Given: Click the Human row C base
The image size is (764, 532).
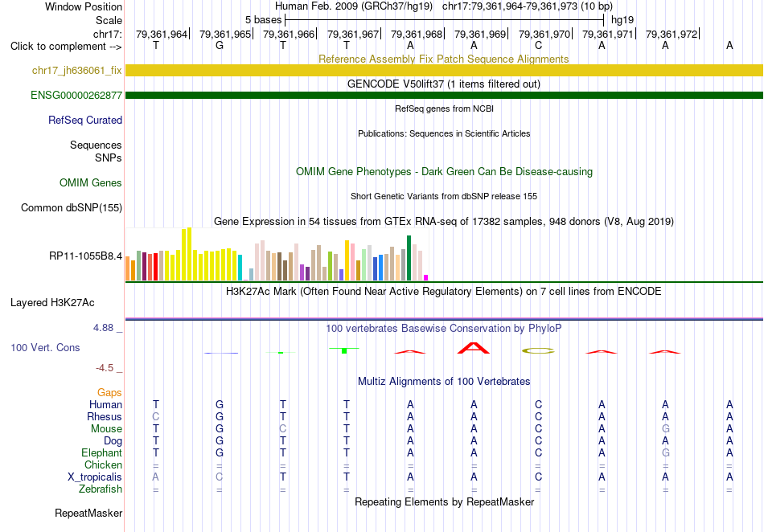Looking at the screenshot, I should [x=538, y=404].
